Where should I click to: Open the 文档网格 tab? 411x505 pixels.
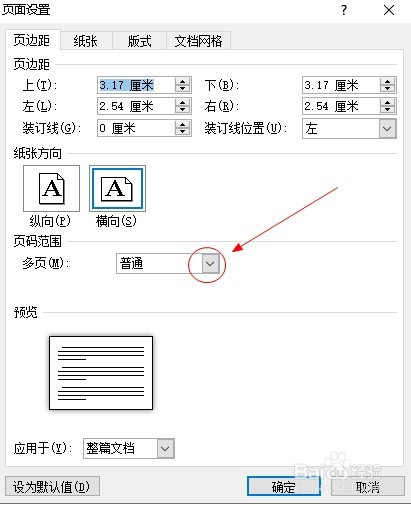[x=198, y=41]
